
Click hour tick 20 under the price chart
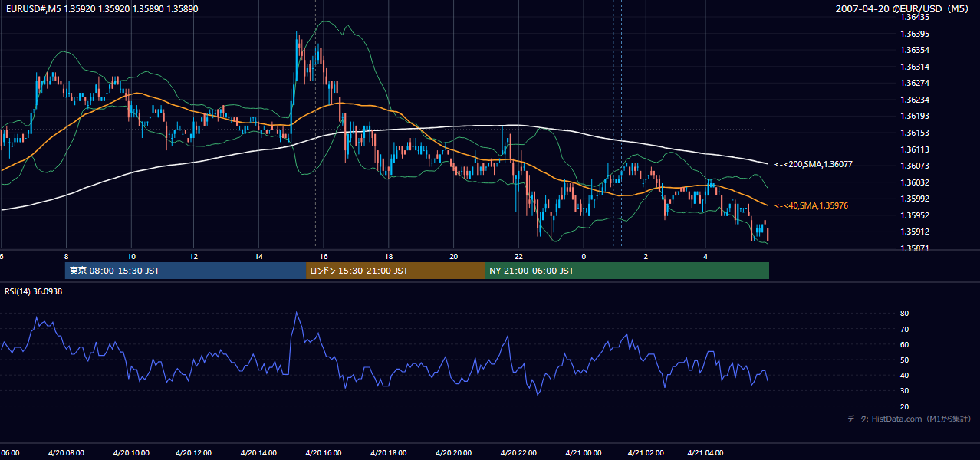pyautogui.click(x=454, y=256)
